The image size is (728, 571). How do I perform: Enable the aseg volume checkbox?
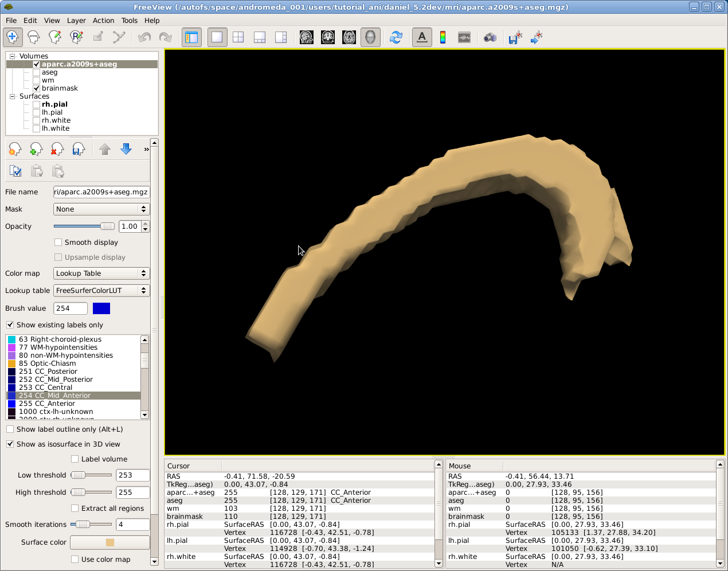pyautogui.click(x=37, y=72)
